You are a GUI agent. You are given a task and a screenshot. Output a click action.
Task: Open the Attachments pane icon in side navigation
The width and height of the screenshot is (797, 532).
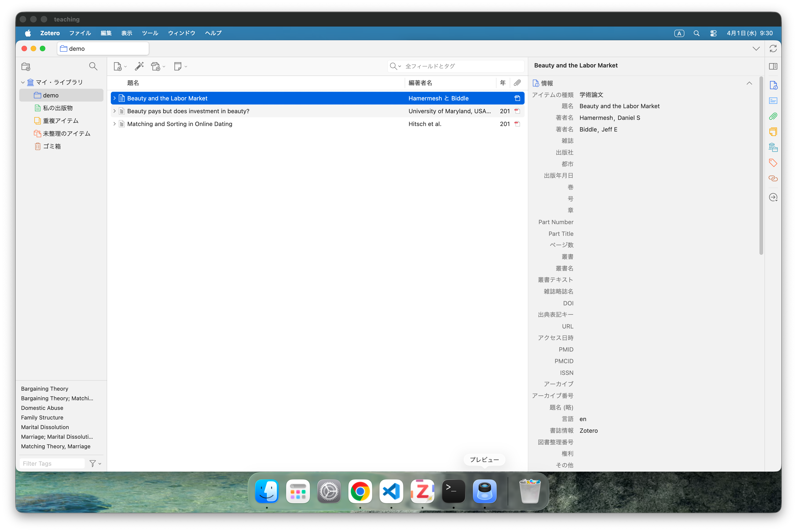pos(773,116)
